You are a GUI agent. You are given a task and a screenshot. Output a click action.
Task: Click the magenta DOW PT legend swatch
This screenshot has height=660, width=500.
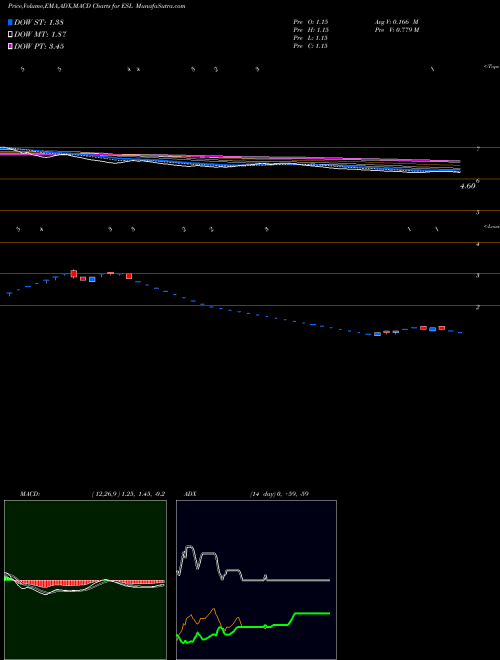pos(10,46)
